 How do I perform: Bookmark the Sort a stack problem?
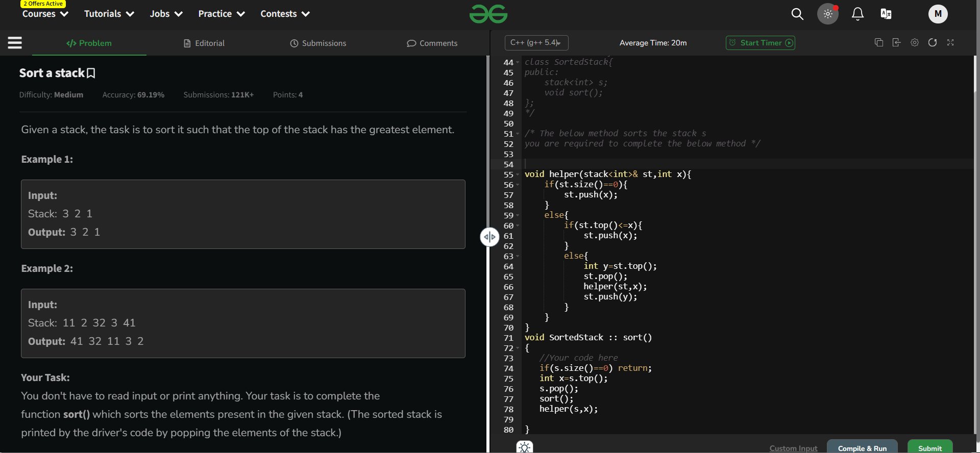click(91, 73)
